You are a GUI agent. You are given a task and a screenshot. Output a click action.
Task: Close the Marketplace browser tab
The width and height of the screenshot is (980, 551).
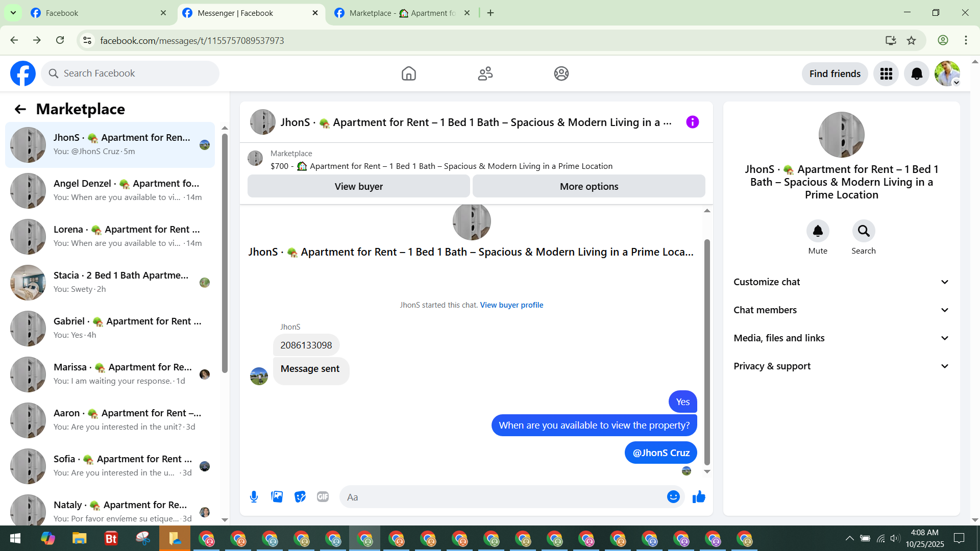(x=467, y=13)
